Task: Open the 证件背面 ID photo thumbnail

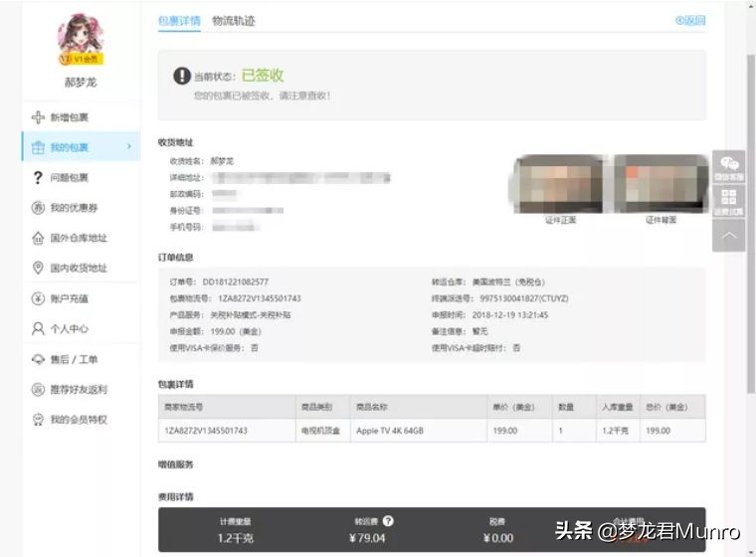Action: tap(661, 184)
